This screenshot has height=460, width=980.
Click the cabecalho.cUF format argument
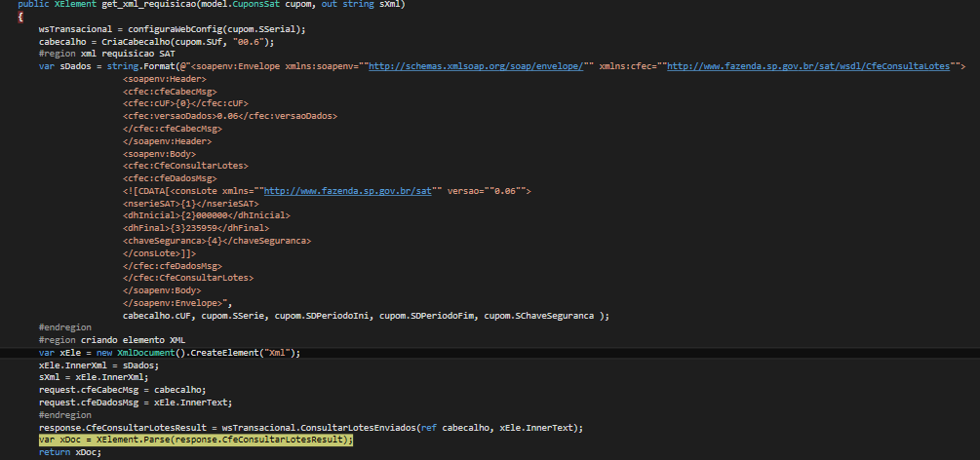[x=157, y=316]
